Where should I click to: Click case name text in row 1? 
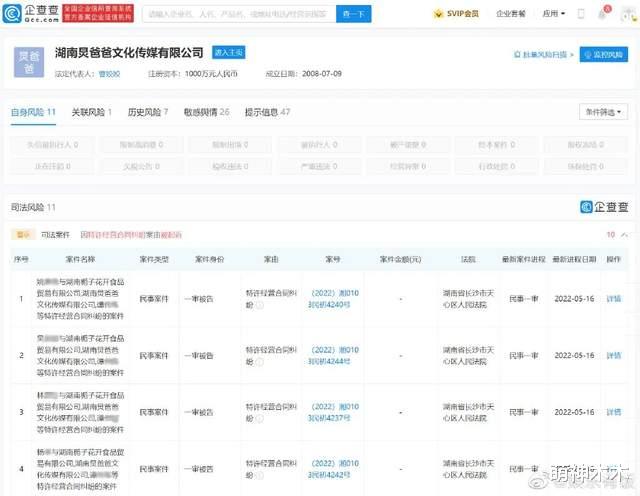pyautogui.click(x=80, y=299)
